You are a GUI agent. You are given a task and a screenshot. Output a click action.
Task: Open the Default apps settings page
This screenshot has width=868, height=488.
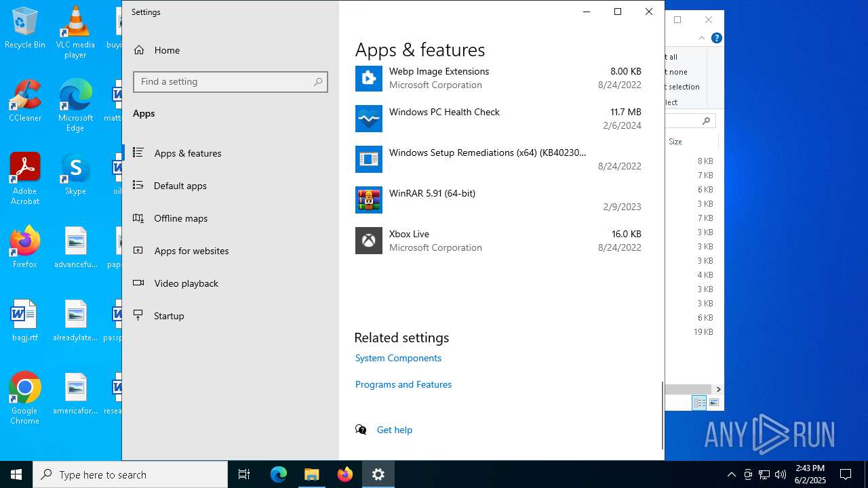coord(180,186)
